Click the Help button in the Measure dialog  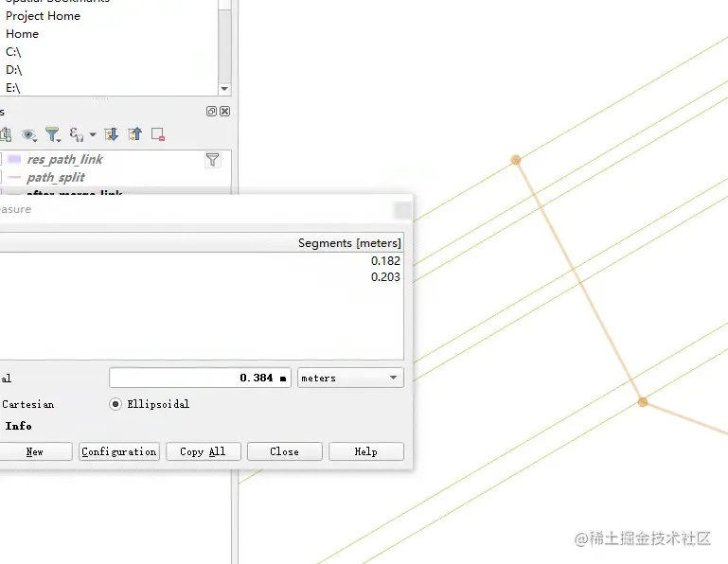coord(365,451)
